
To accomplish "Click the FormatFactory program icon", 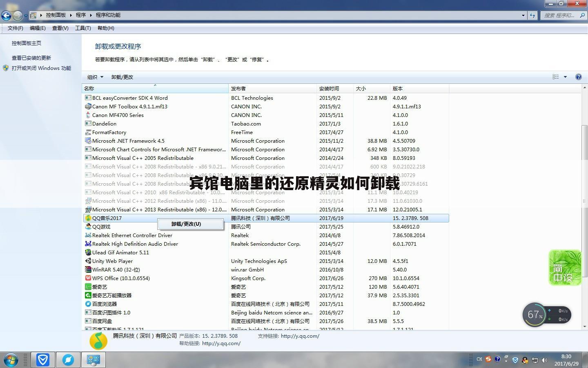I will click(88, 132).
